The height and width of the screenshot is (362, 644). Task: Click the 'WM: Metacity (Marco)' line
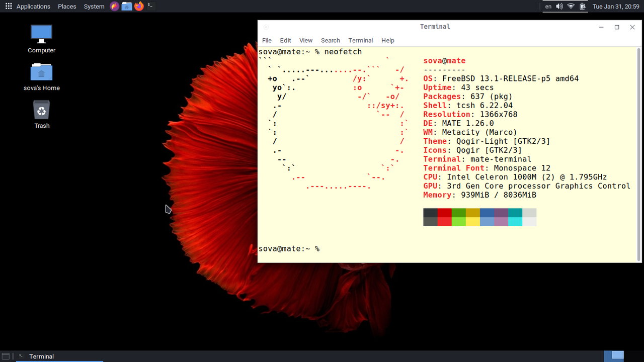point(470,132)
